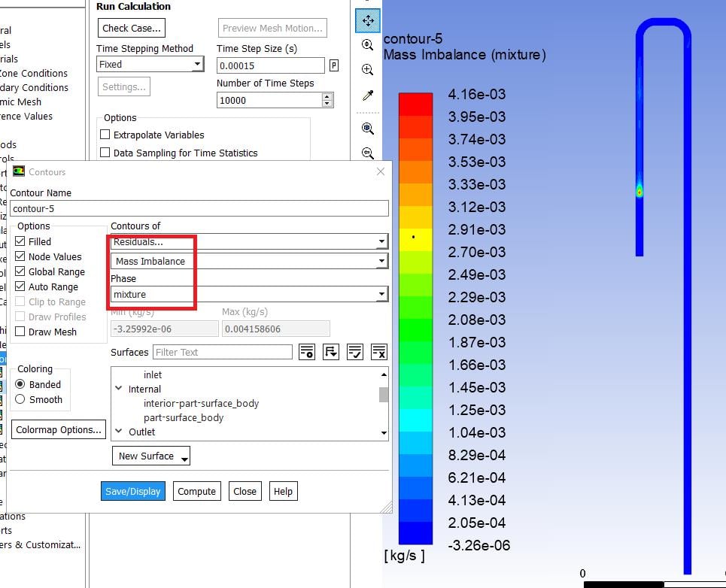Select Dynamic Mesh in outline tree

click(20, 102)
